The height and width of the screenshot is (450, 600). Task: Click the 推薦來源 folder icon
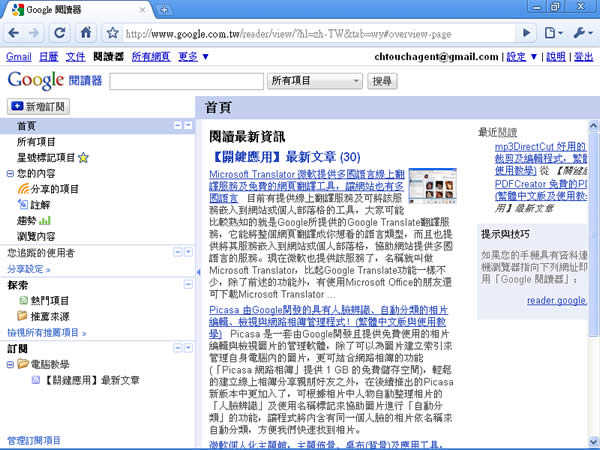click(22, 316)
